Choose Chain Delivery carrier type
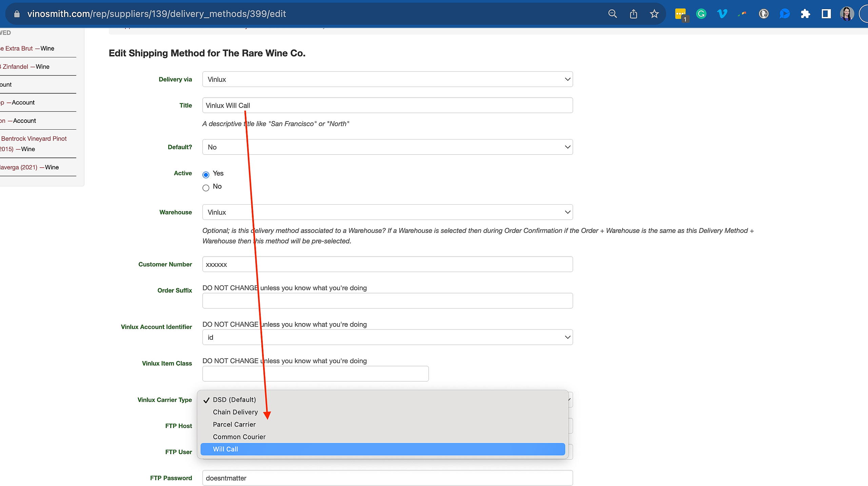Viewport: 868px width, 486px height. pos(383,412)
